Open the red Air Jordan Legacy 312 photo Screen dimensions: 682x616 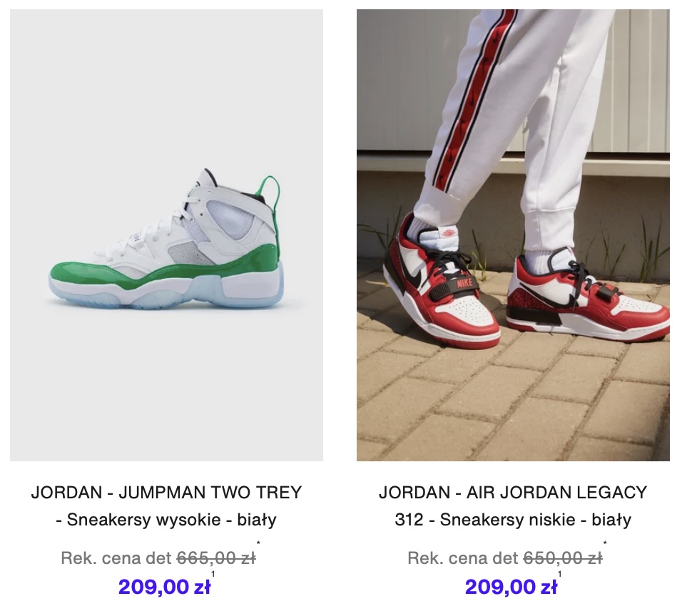[513, 235]
